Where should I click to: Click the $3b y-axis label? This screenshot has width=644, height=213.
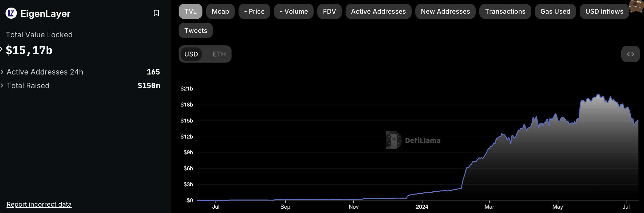coord(188,184)
